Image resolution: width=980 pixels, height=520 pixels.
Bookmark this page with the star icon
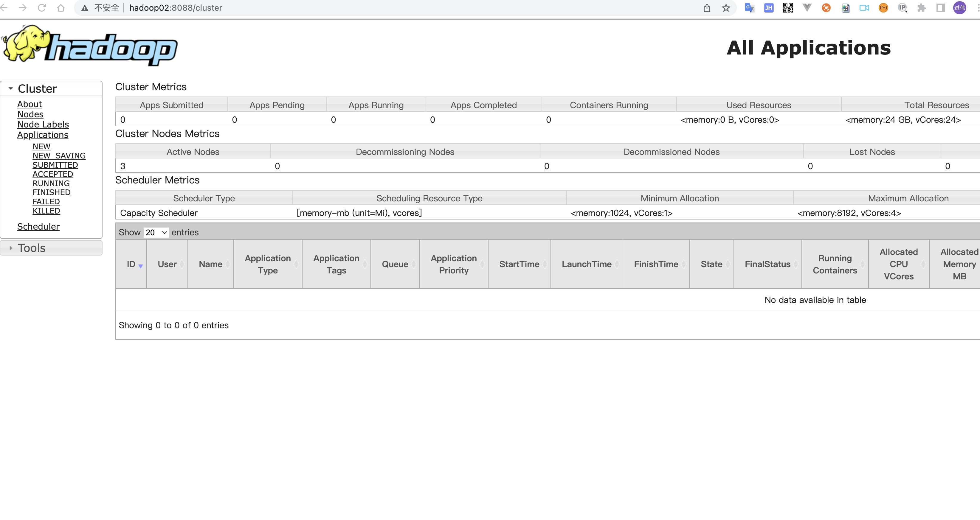coord(726,8)
